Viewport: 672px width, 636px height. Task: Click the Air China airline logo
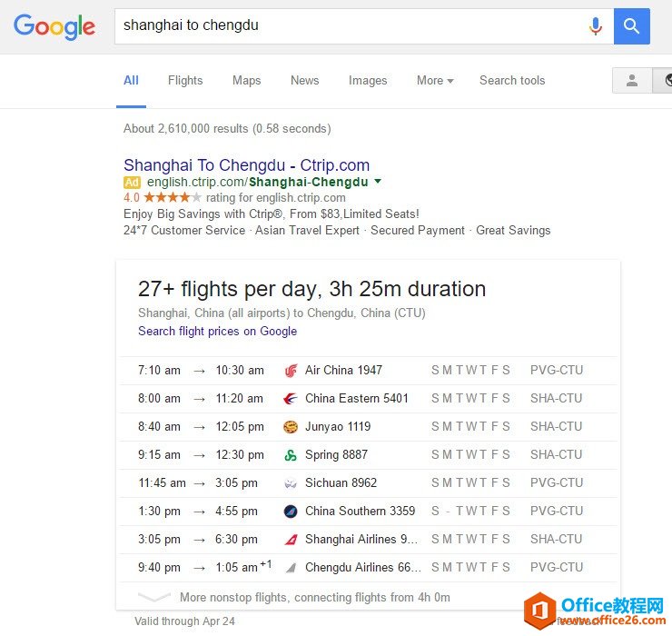point(291,371)
